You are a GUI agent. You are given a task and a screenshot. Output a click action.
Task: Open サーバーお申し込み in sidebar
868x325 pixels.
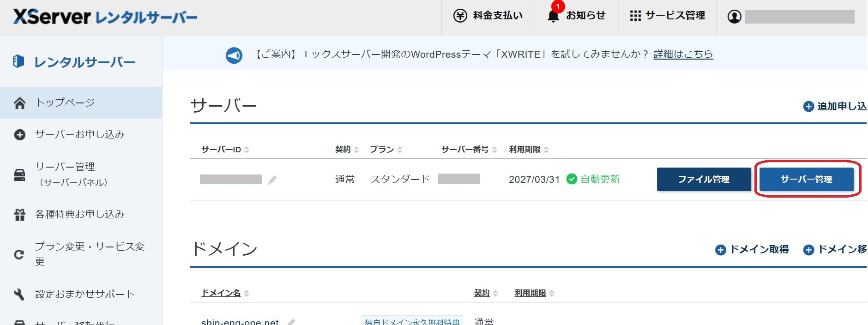tap(81, 134)
